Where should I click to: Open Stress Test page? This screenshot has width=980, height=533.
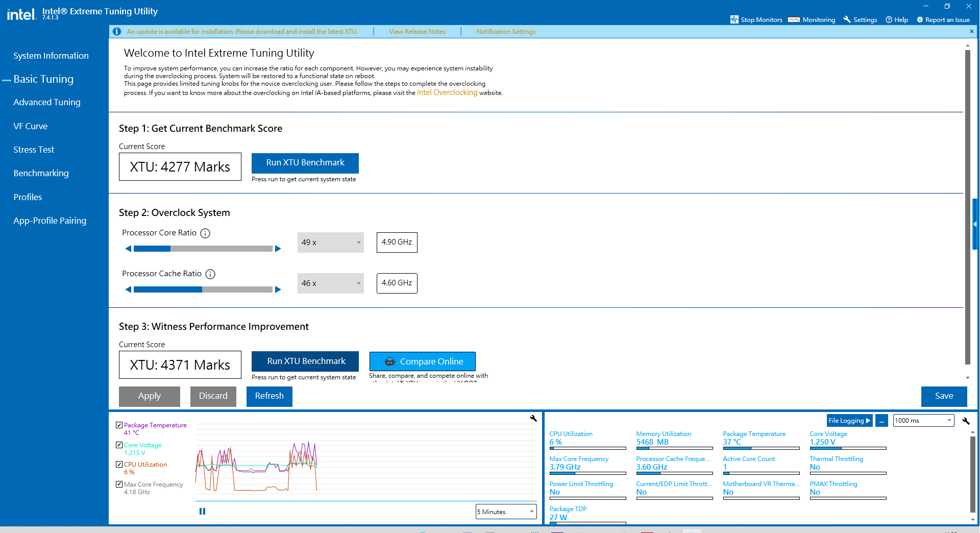pos(34,150)
